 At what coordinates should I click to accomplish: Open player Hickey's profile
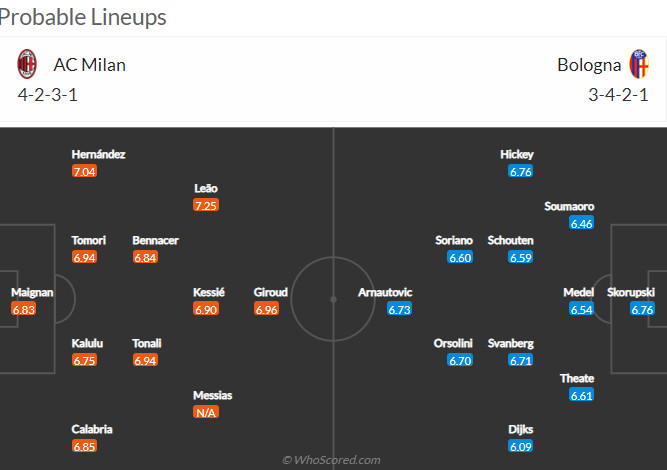(x=517, y=154)
